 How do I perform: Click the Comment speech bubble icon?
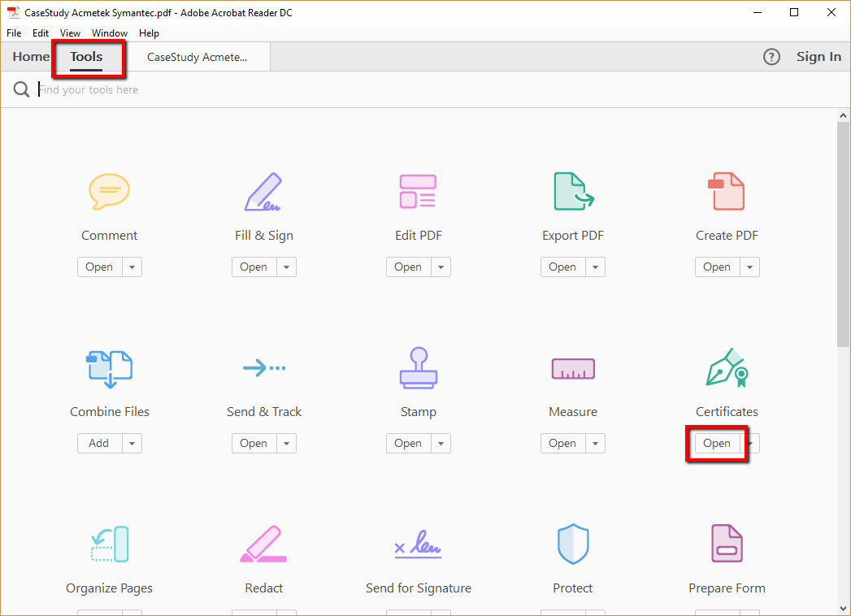pos(109,192)
